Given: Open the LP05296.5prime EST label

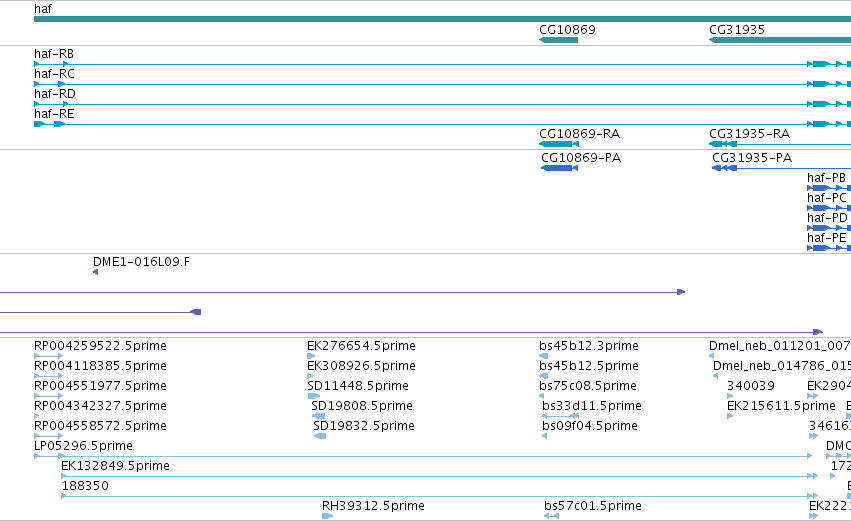Looking at the screenshot, I should (83, 446).
